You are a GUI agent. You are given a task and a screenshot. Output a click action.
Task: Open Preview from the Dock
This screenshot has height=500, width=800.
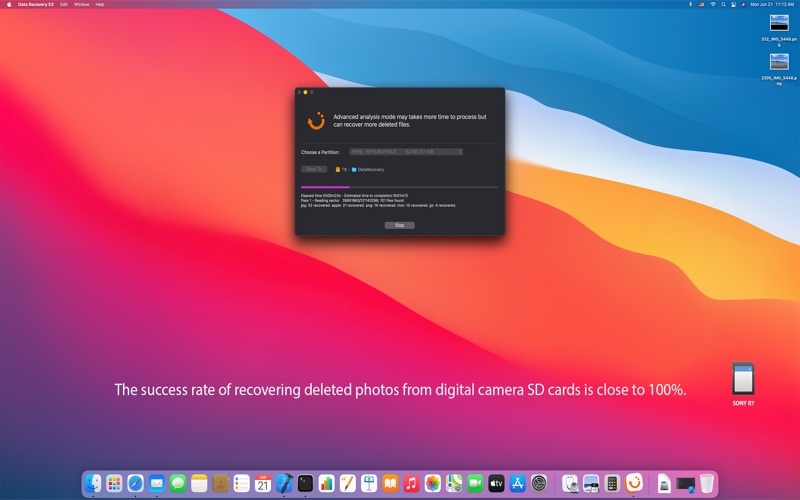click(591, 483)
